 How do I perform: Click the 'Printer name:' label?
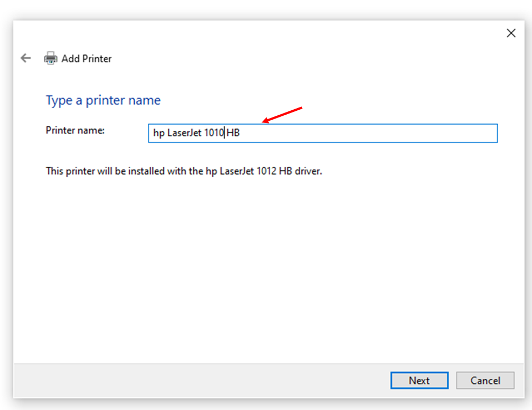click(75, 130)
